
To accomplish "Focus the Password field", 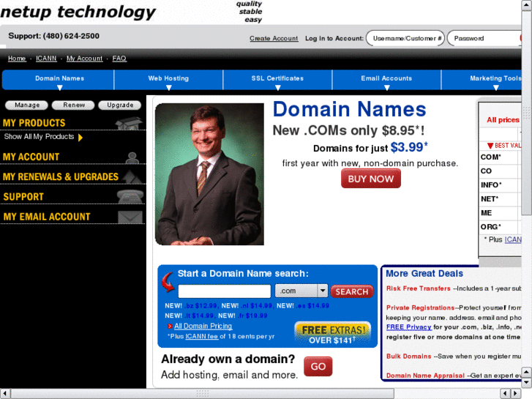I will point(484,38).
